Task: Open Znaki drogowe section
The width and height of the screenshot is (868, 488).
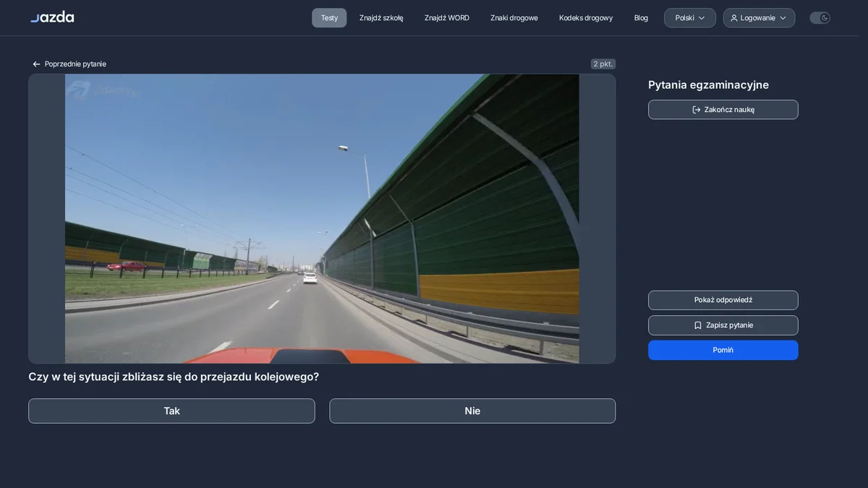Action: point(514,18)
